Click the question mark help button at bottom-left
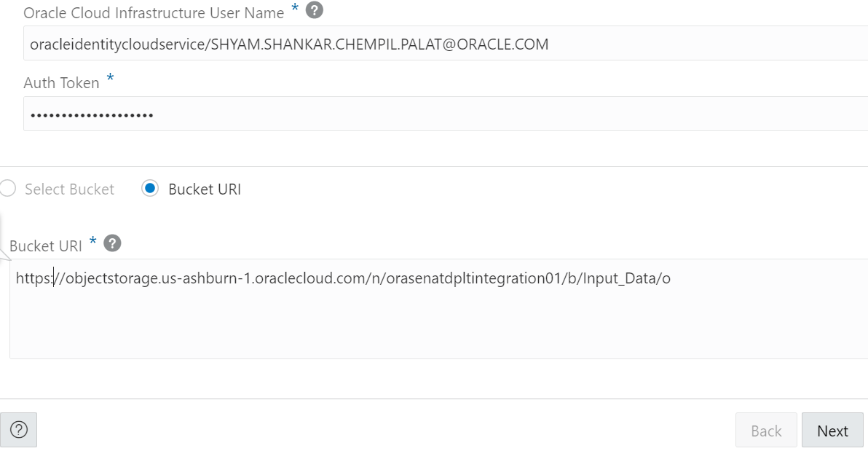 coord(19,430)
